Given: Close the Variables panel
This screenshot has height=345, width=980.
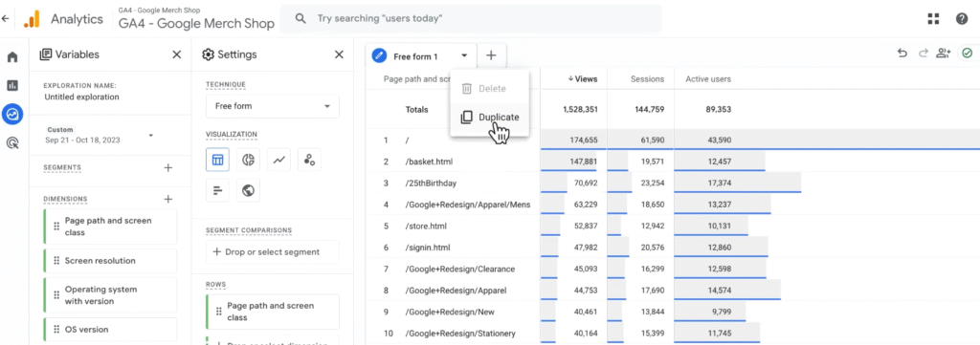Looking at the screenshot, I should coord(177,54).
